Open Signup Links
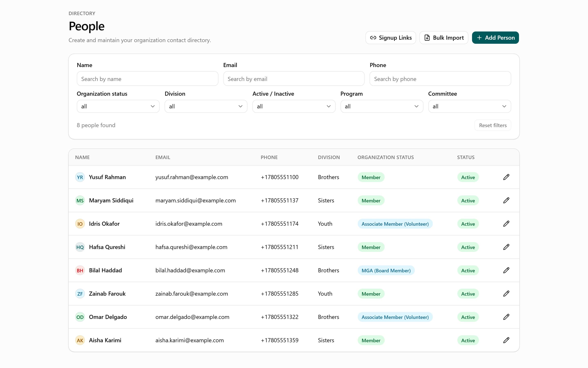This screenshot has width=588, height=368. (391, 38)
